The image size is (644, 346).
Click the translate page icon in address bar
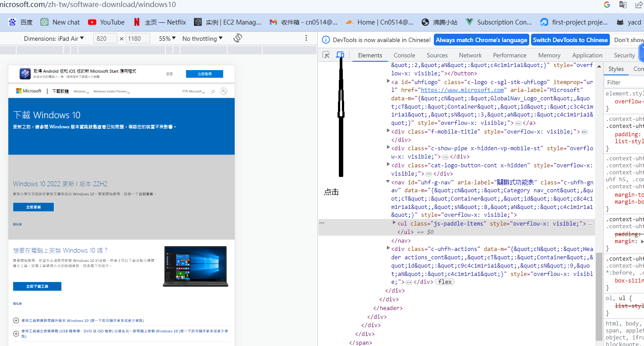tap(623, 4)
